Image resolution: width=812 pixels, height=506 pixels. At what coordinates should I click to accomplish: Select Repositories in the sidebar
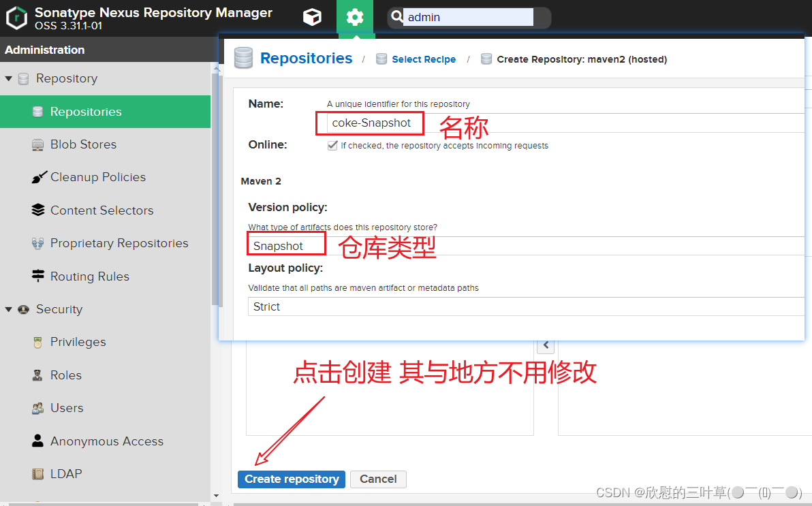[x=105, y=112]
